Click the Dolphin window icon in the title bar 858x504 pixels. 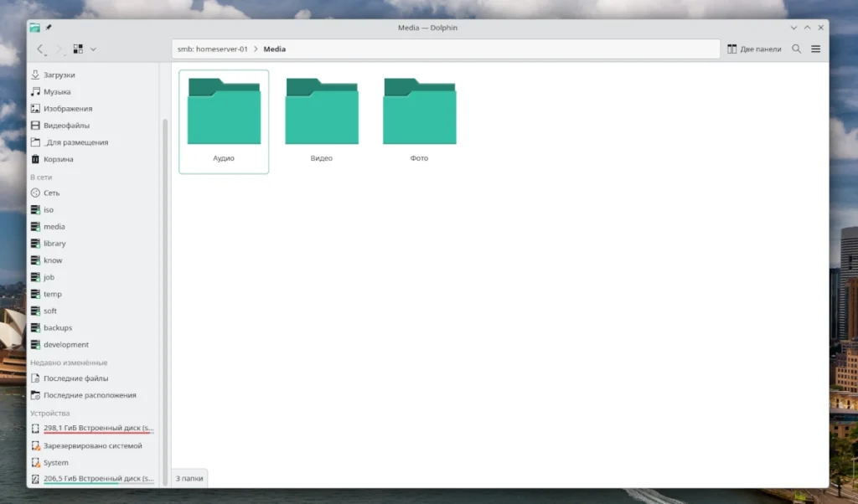(x=35, y=28)
